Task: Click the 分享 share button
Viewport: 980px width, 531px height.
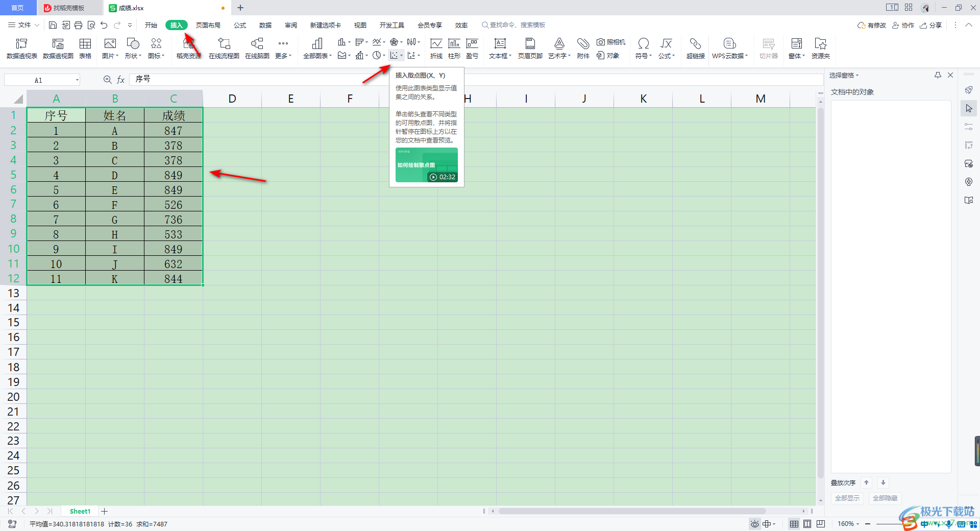Action: click(x=930, y=25)
